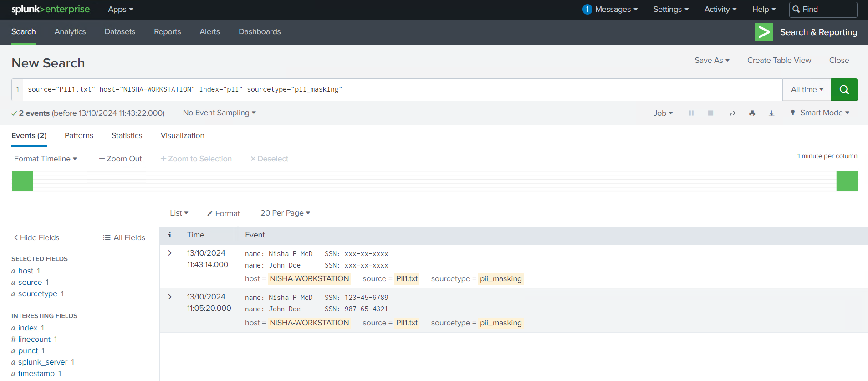This screenshot has height=381, width=868.
Task: Open All Fields list
Action: (x=124, y=237)
